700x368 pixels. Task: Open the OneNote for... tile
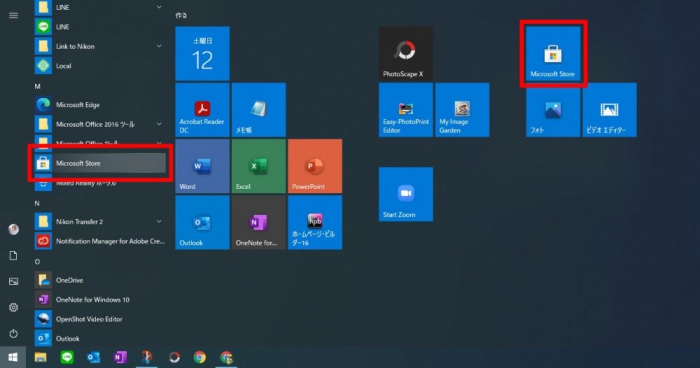pyautogui.click(x=258, y=222)
